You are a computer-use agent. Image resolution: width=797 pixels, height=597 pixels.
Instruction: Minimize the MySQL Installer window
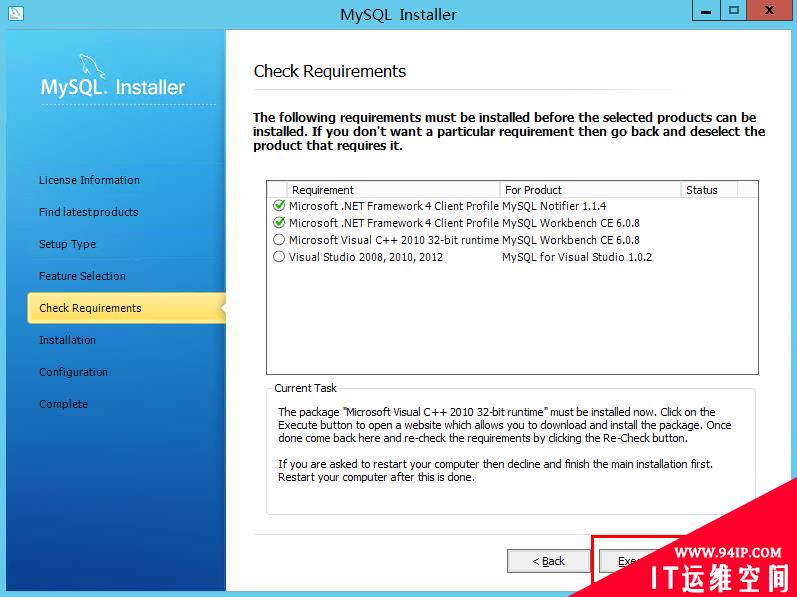pyautogui.click(x=706, y=11)
